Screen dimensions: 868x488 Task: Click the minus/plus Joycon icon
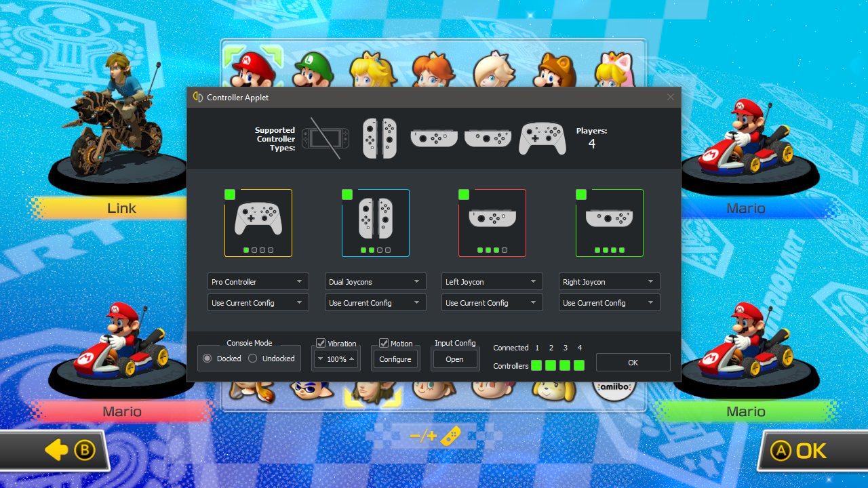435,436
